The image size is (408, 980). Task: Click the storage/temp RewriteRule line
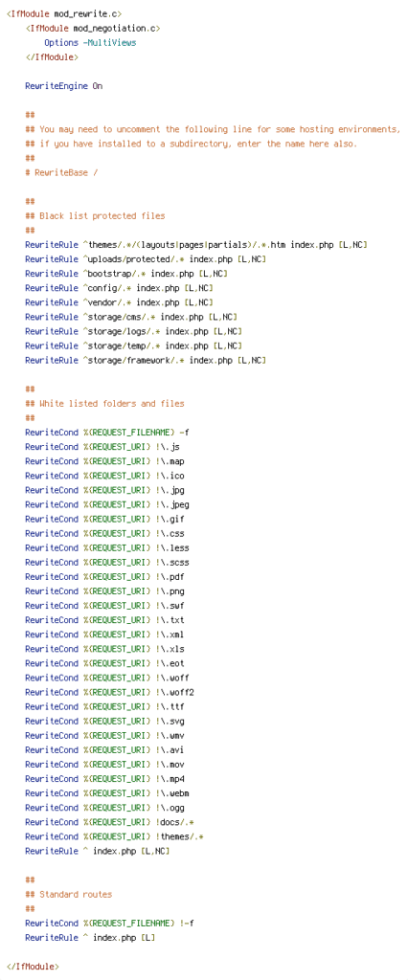[133, 345]
